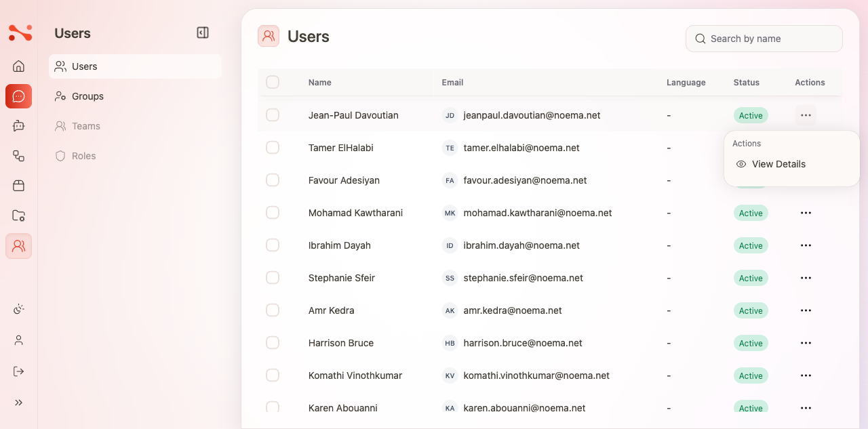This screenshot has height=429, width=868.
Task: Click the eye icon beside View Details
Action: pos(741,164)
